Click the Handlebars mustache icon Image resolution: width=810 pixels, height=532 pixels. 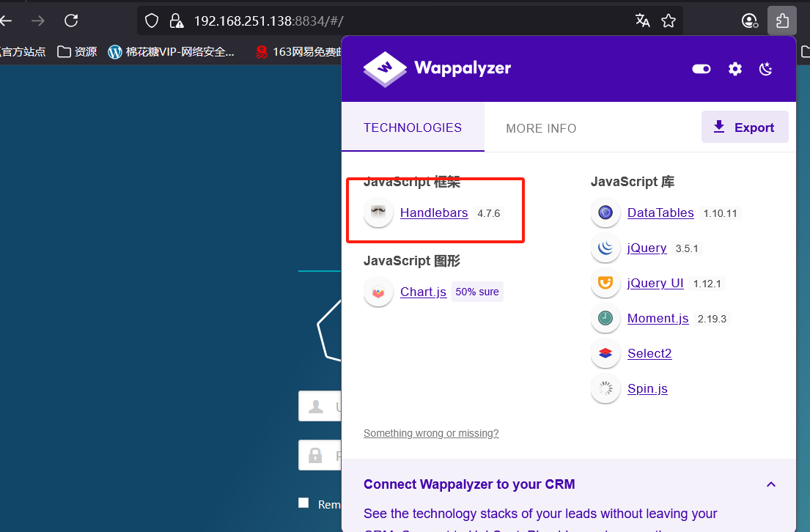tap(378, 213)
